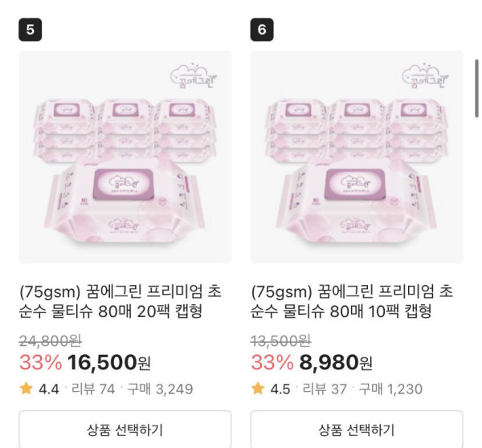Click the star rating icon for the 20팩 product

tap(26, 389)
